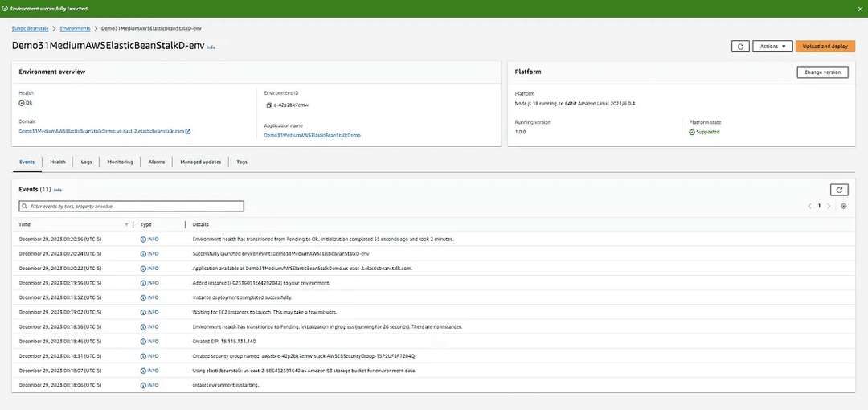The width and height of the screenshot is (868, 410).
Task: Open the Actions dropdown menu
Action: [773, 47]
